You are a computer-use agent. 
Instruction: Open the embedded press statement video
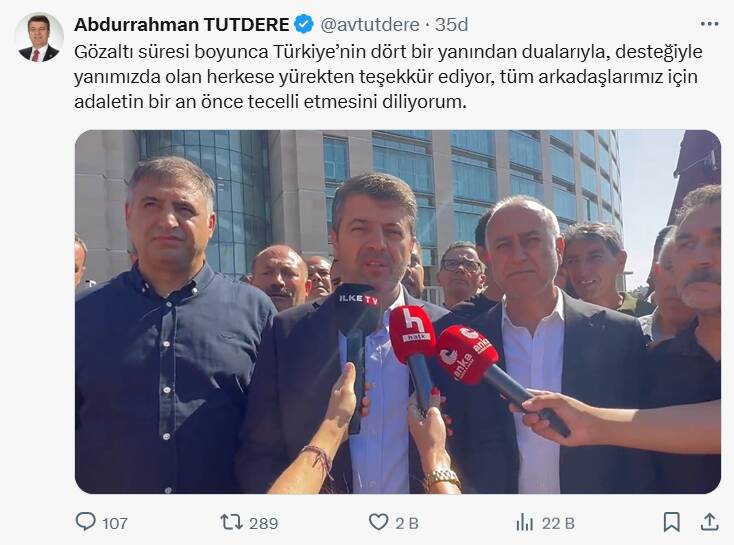(x=398, y=312)
